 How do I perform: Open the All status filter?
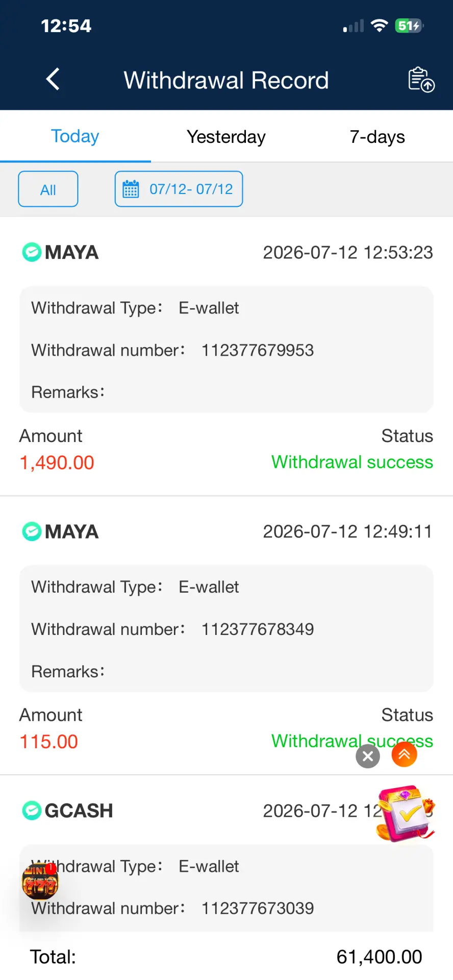[48, 189]
